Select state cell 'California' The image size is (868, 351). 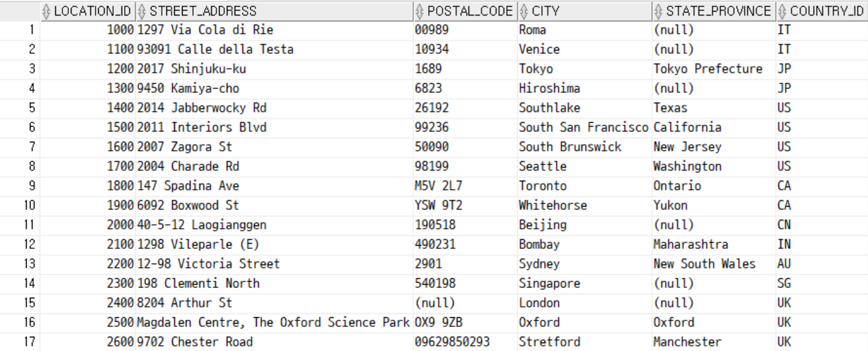[713, 127]
